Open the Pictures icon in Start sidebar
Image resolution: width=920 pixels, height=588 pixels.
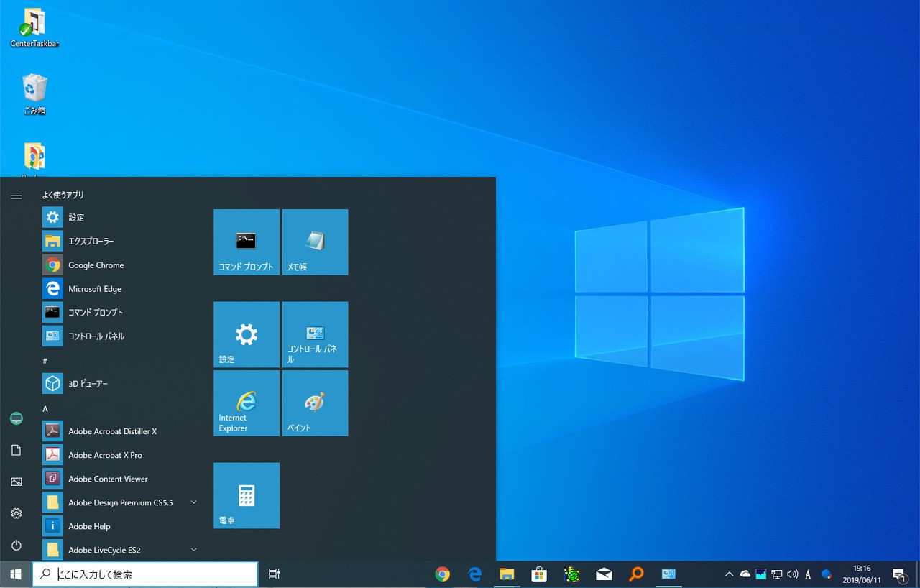[17, 482]
